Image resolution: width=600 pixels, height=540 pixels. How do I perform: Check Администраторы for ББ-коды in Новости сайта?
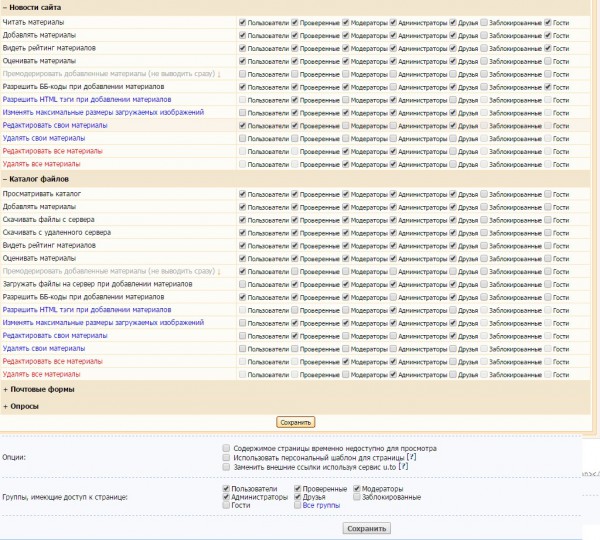[393, 87]
